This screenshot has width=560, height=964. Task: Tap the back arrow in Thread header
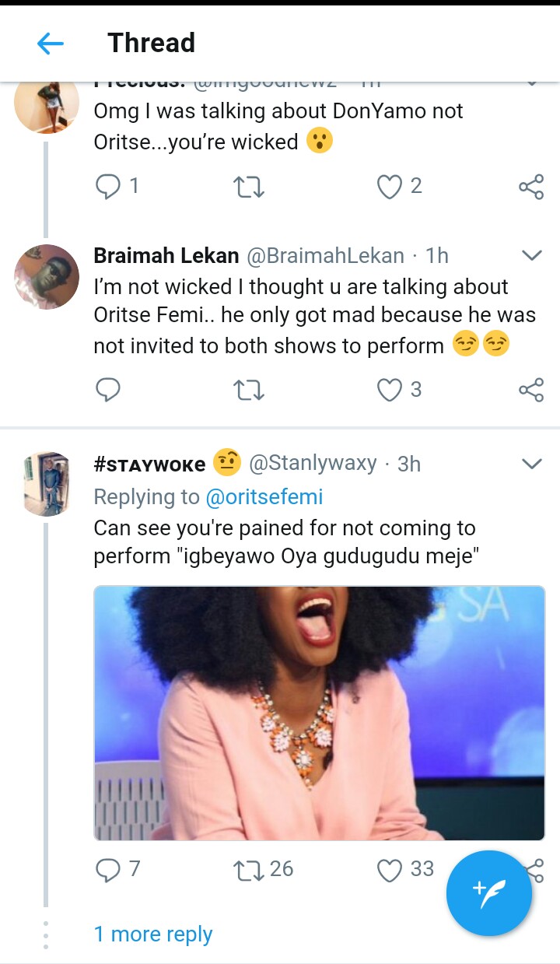click(x=51, y=44)
